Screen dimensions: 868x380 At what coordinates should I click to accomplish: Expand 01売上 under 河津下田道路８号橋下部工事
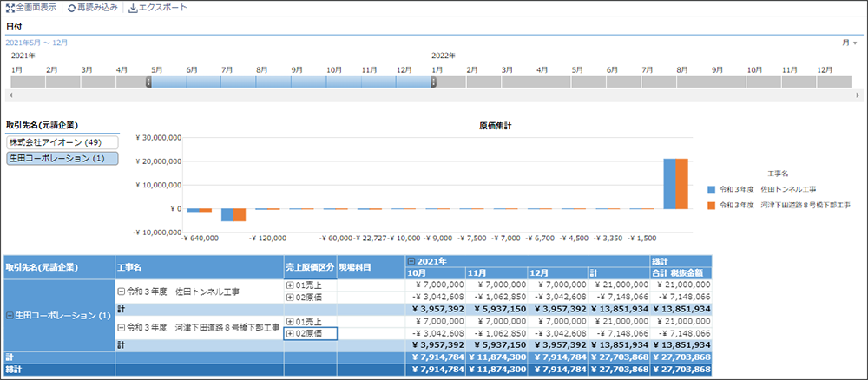tap(290, 321)
